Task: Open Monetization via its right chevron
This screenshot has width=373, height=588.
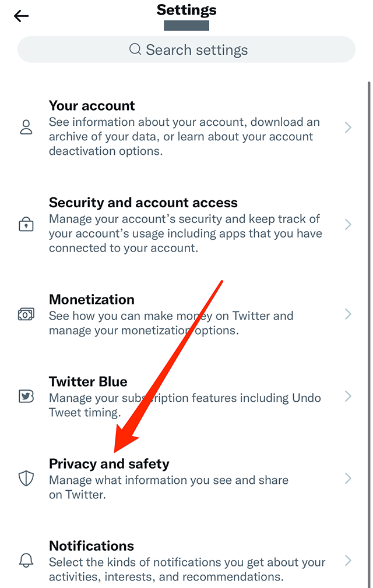Action: click(348, 314)
